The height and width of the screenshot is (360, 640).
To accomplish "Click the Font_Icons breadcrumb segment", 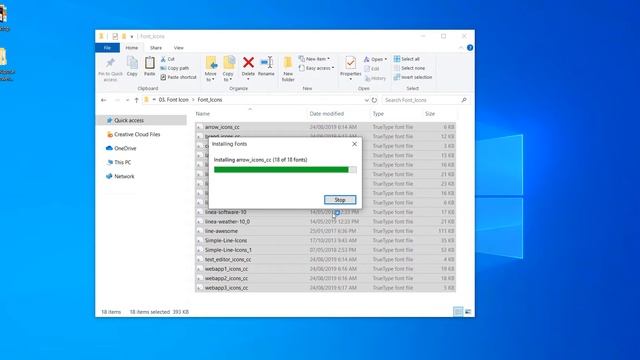I will 210,100.
